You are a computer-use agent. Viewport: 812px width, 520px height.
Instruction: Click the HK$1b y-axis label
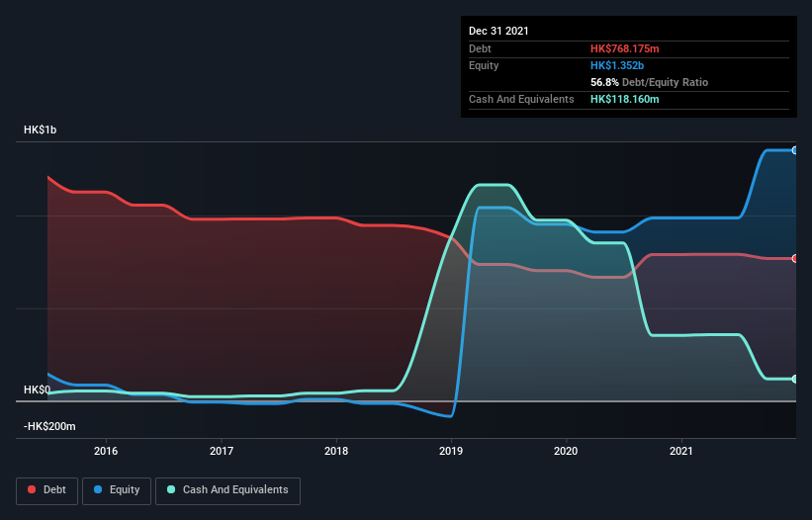(x=40, y=130)
